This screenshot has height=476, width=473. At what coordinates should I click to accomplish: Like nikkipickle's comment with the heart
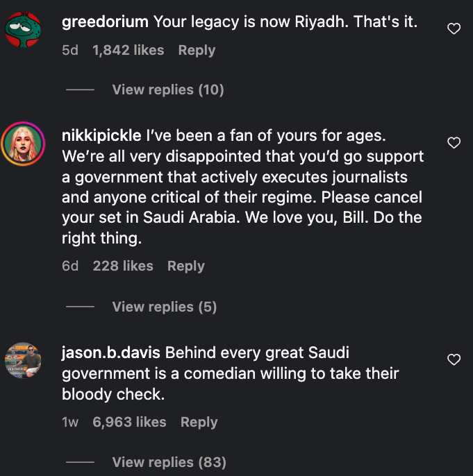click(454, 143)
